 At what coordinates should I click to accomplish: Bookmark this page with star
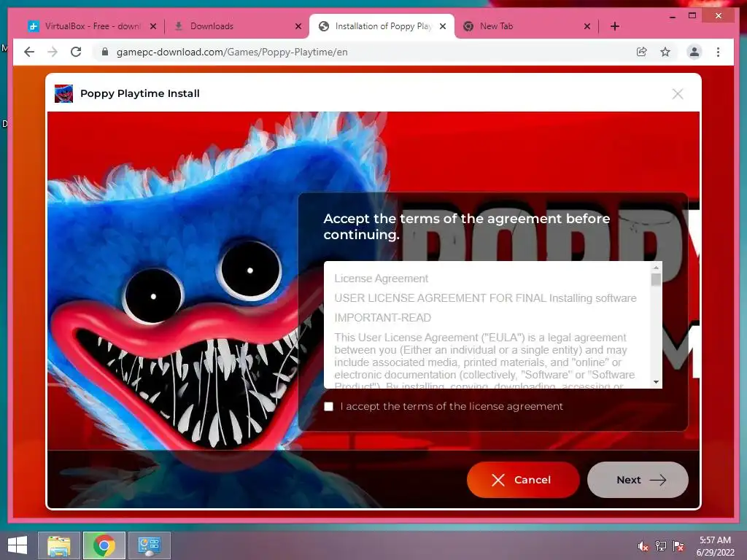click(x=665, y=52)
